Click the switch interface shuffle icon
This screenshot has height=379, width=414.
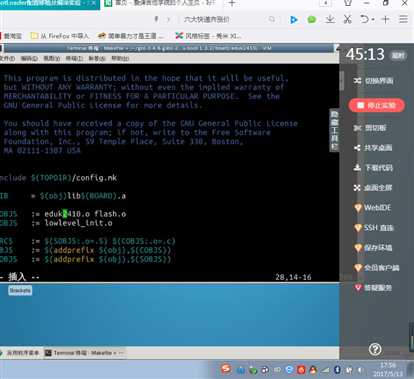pyautogui.click(x=357, y=81)
